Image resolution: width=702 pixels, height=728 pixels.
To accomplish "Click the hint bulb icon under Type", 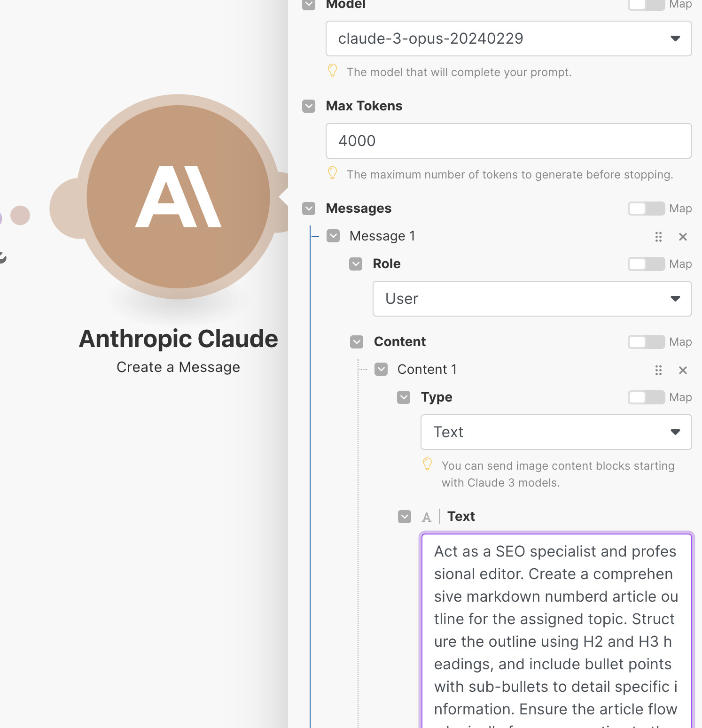I will coord(427,464).
